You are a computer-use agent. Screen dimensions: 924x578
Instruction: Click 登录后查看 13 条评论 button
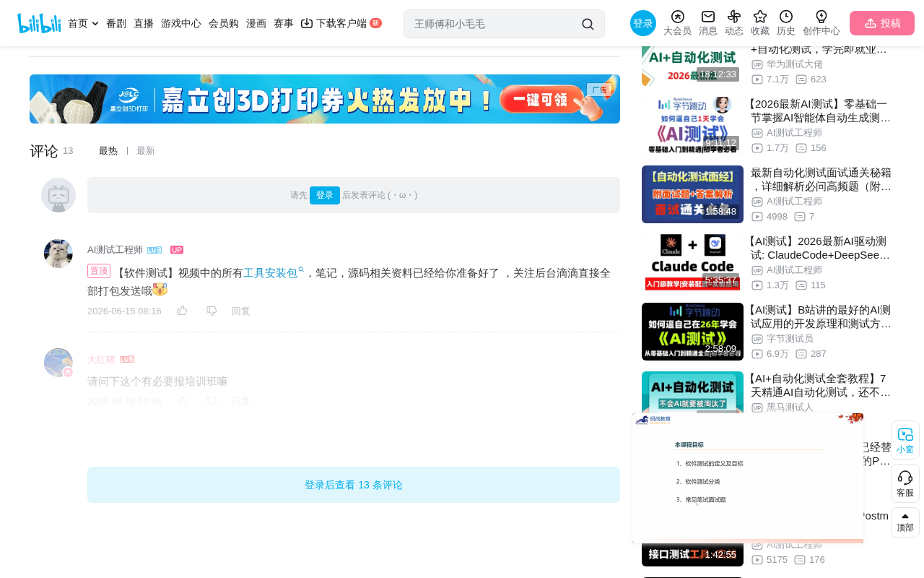(x=354, y=485)
